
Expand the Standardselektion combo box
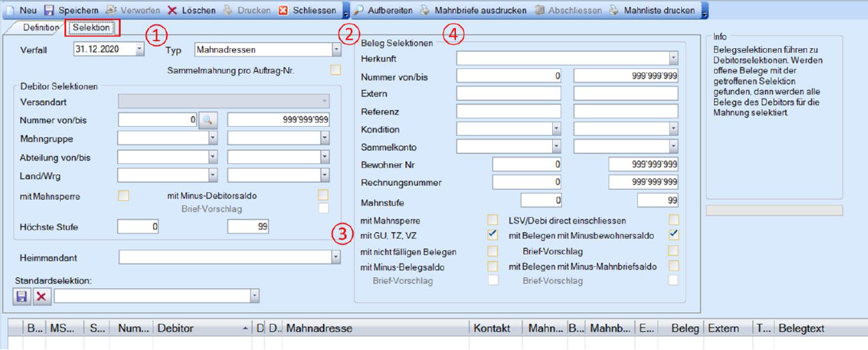pyautogui.click(x=254, y=296)
